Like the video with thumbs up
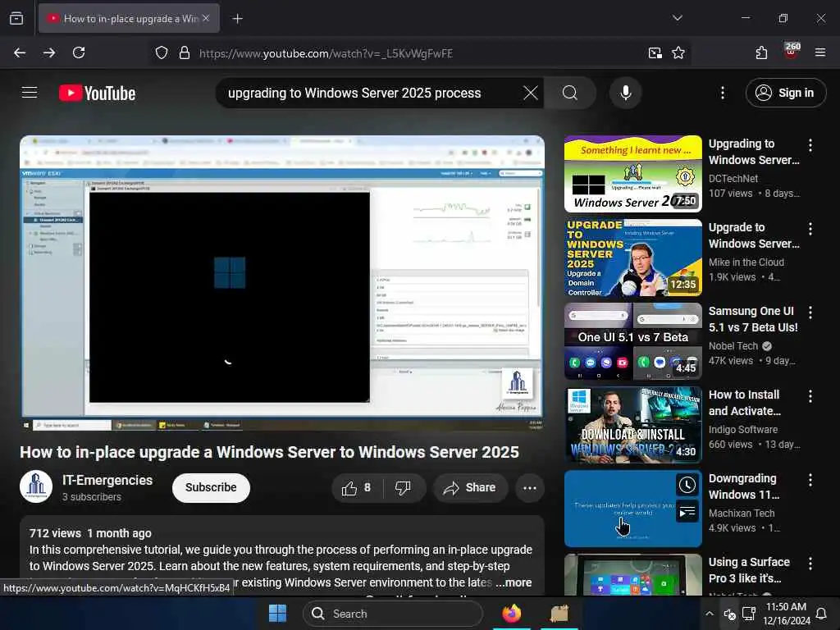The image size is (840, 630). tap(356, 487)
